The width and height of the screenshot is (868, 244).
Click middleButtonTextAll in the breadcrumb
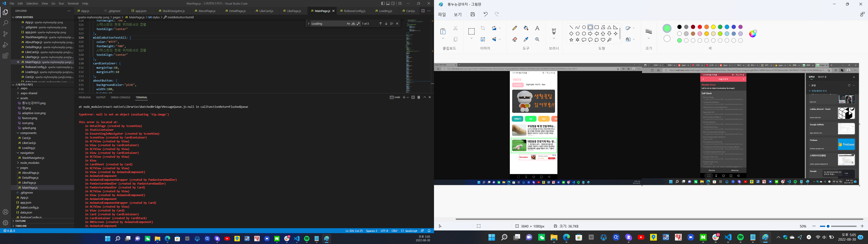pyautogui.click(x=181, y=17)
